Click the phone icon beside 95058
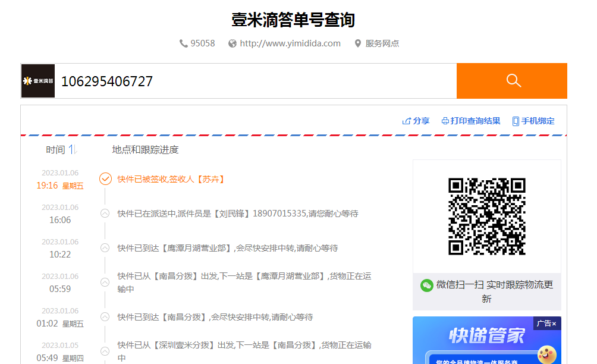The width and height of the screenshot is (597, 364). pyautogui.click(x=184, y=43)
